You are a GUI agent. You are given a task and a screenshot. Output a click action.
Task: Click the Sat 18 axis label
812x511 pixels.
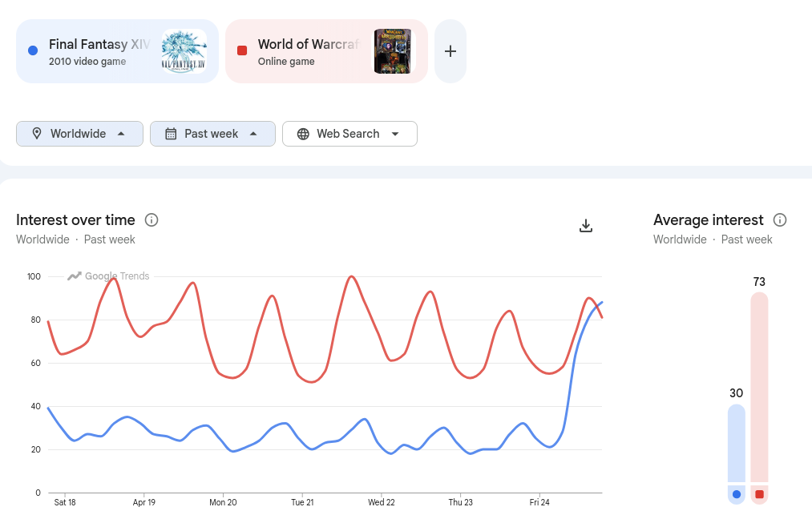[x=65, y=502]
